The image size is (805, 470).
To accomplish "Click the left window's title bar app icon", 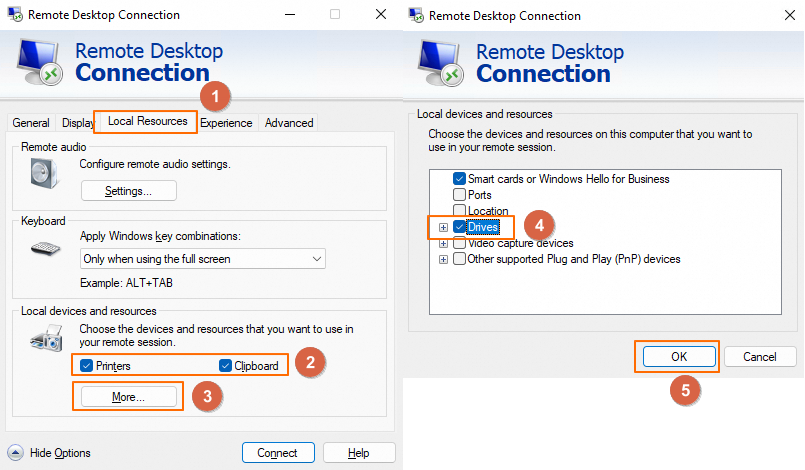I will point(15,14).
